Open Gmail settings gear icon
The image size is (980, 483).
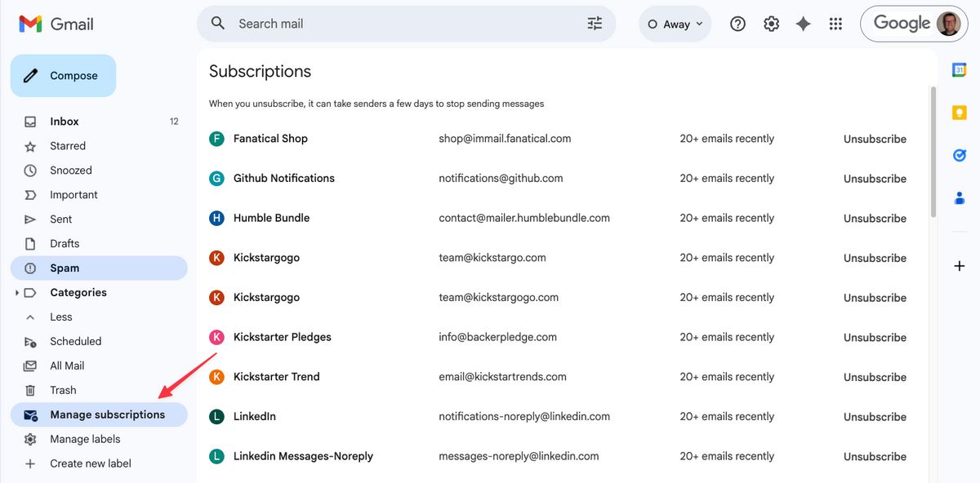click(770, 23)
